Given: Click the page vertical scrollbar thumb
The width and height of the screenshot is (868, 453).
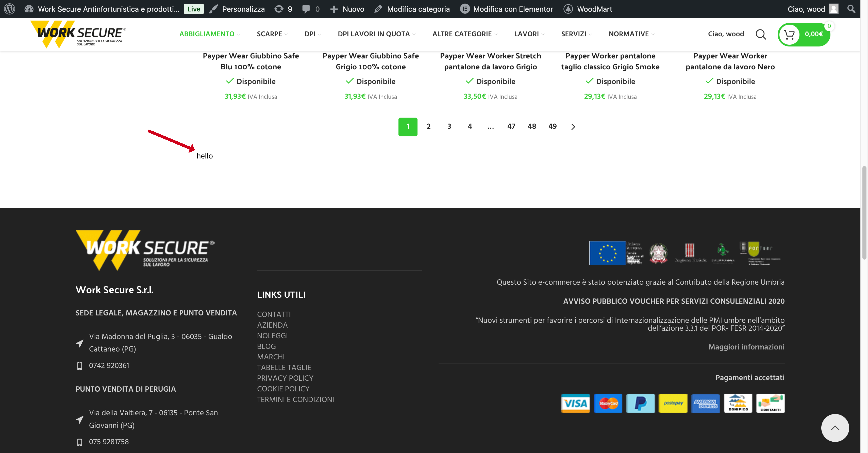Looking at the screenshot, I should (864, 213).
